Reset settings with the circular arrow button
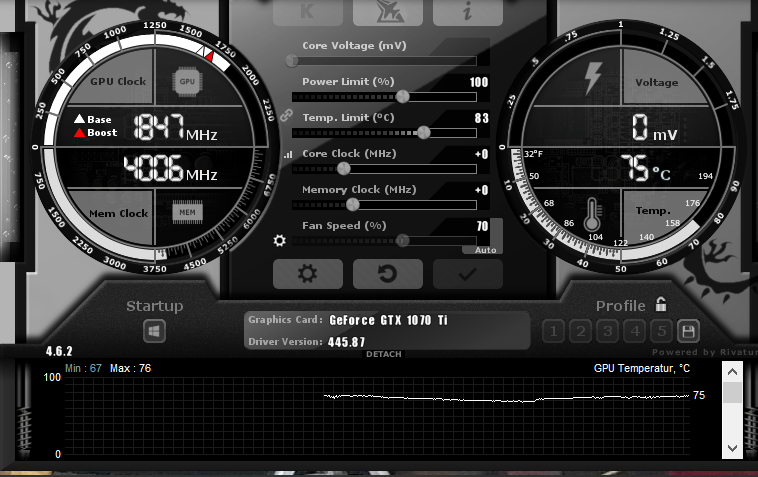Screen dimensions: 758x477 click(x=388, y=274)
